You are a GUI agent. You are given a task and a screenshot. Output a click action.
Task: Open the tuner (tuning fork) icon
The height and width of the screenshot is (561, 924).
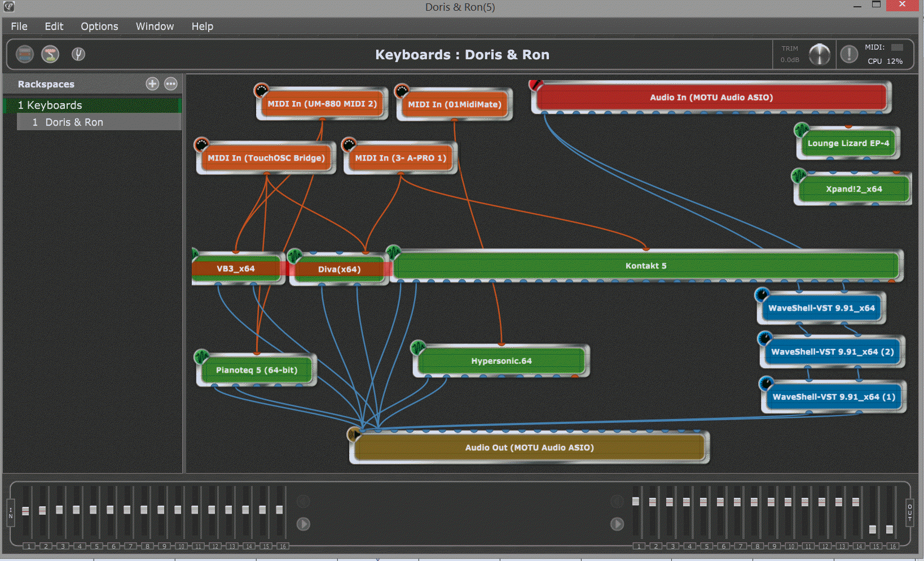pos(78,54)
